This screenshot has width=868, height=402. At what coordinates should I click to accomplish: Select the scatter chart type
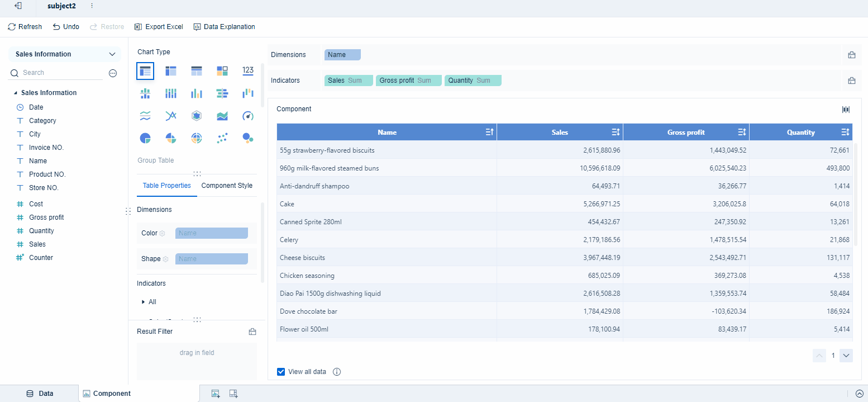222,138
